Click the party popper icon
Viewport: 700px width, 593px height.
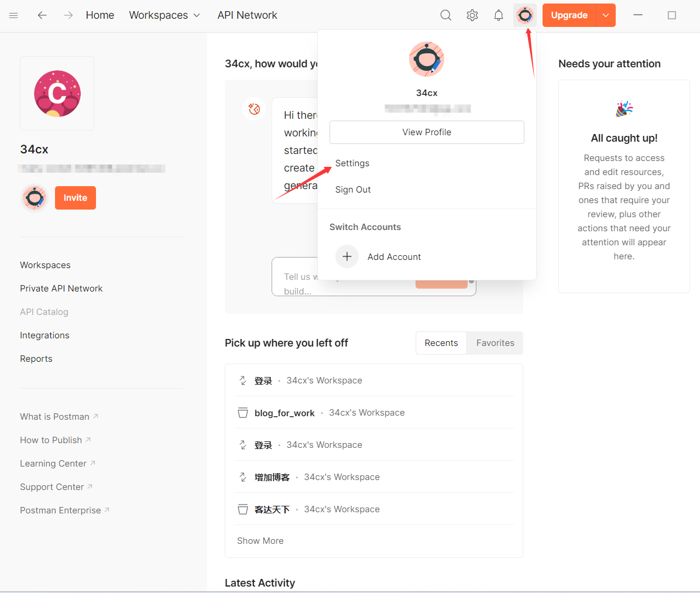tap(624, 109)
